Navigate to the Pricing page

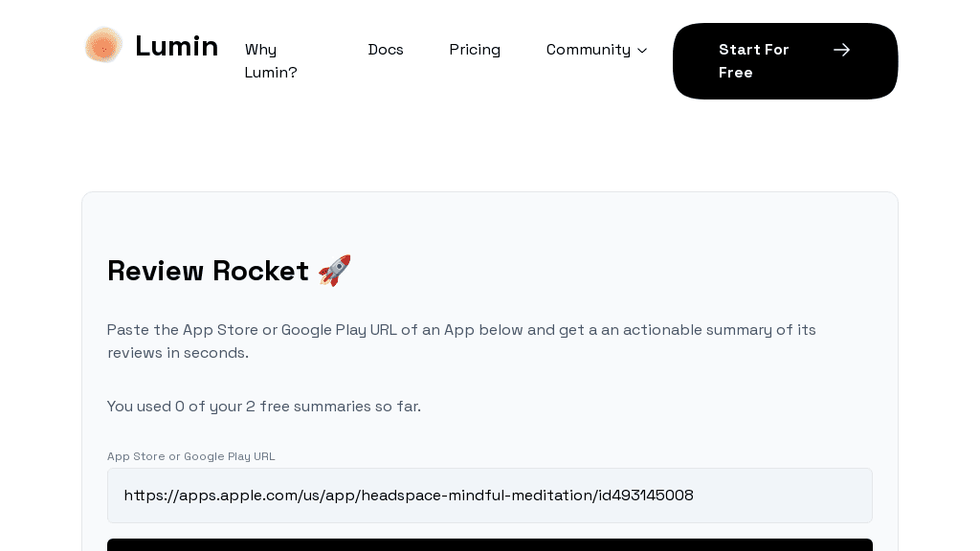pyautogui.click(x=475, y=50)
